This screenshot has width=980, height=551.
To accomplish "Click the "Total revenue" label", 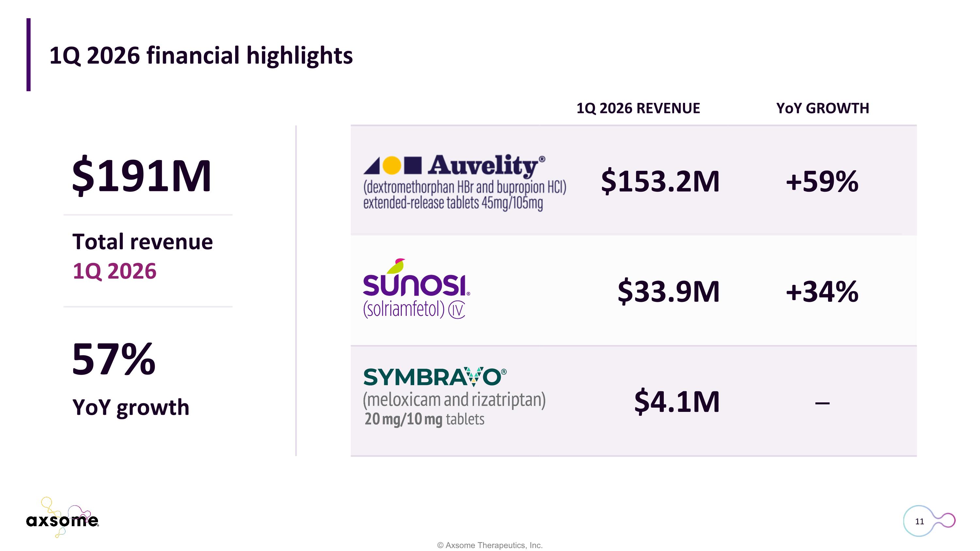I will 143,242.
